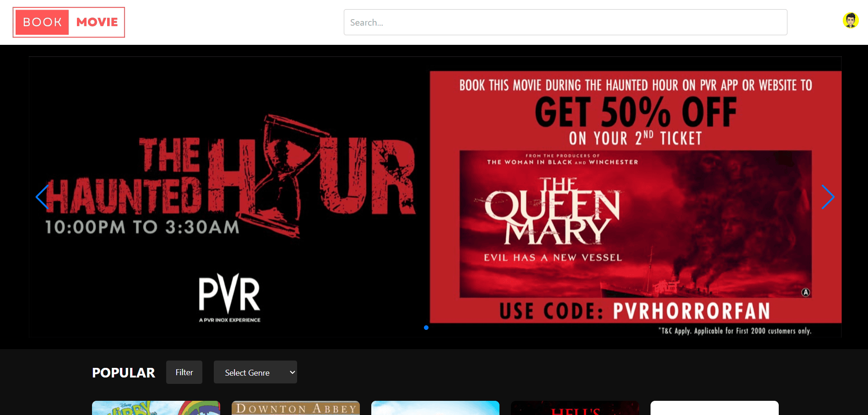Go to previous carousel slide arrow
The width and height of the screenshot is (868, 415).
42,197
